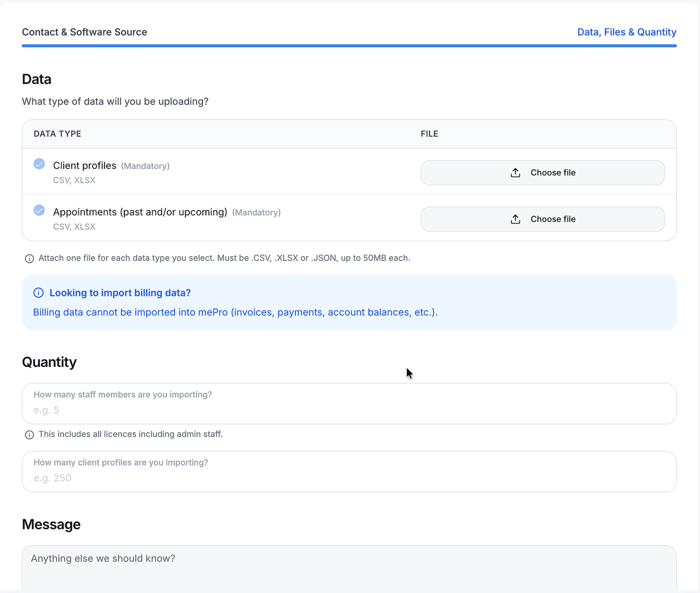The height and width of the screenshot is (593, 700).
Task: Toggle the Appointments checkmark
Action: click(x=39, y=210)
